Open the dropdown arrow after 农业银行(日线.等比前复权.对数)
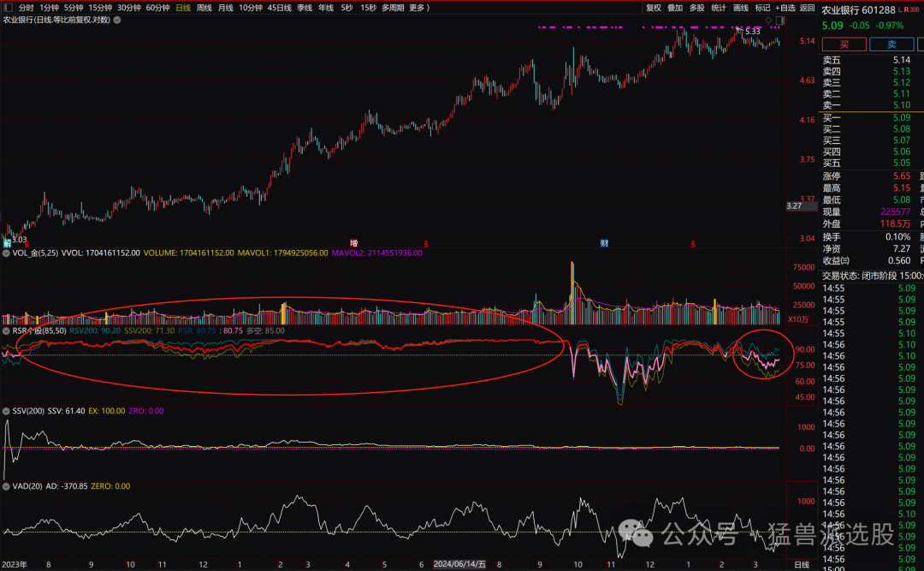 [117, 20]
